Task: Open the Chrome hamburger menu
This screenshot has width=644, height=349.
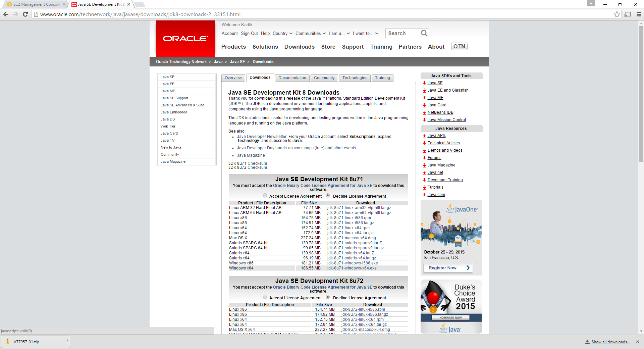Action: (639, 14)
